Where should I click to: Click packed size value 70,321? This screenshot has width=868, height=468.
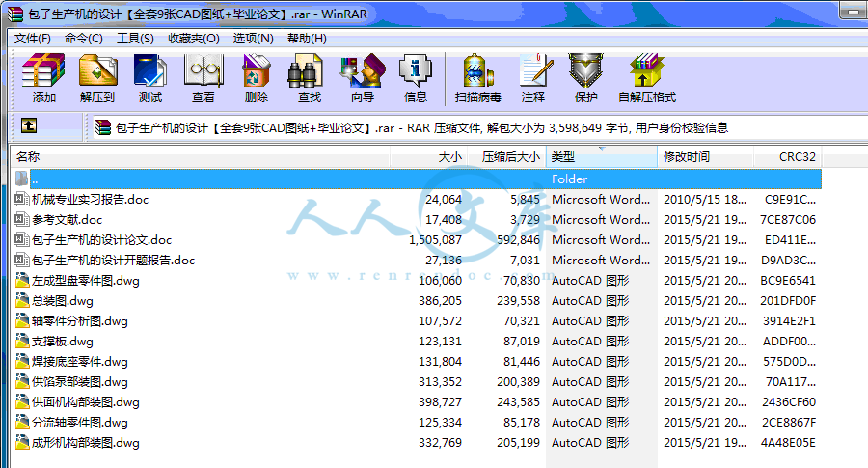point(522,321)
